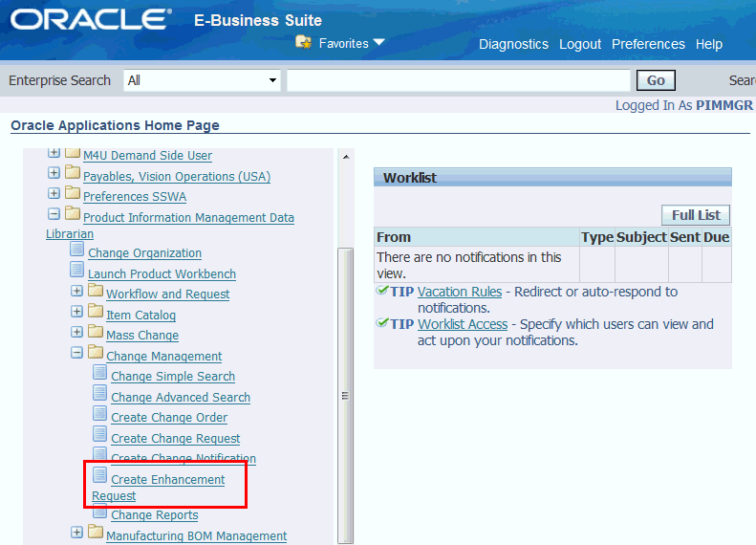Click the page icon beside Launch Product Workbench

tap(76, 269)
